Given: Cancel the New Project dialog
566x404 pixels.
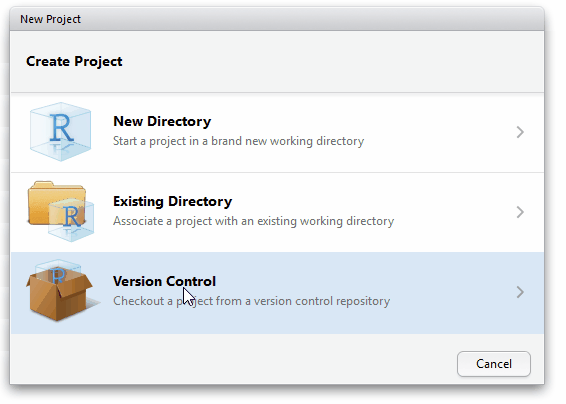Looking at the screenshot, I should pos(494,364).
